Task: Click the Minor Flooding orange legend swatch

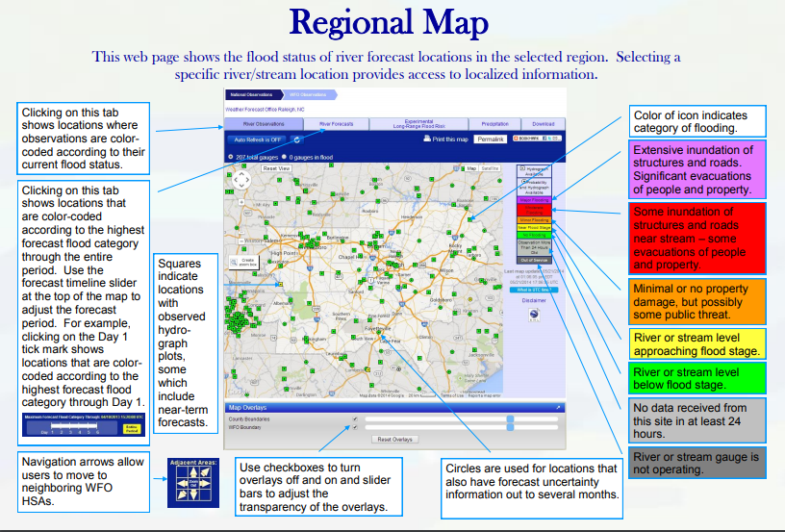Action: (534, 219)
